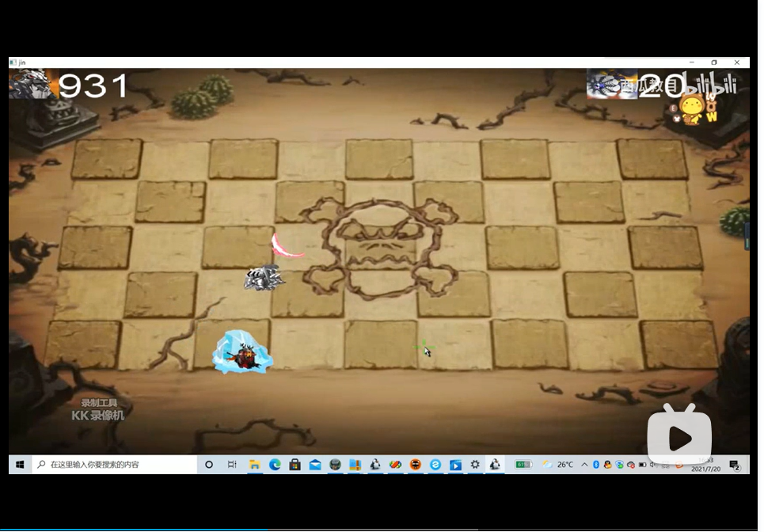
Task: Focus the taskbar search input box
Action: (x=115, y=465)
